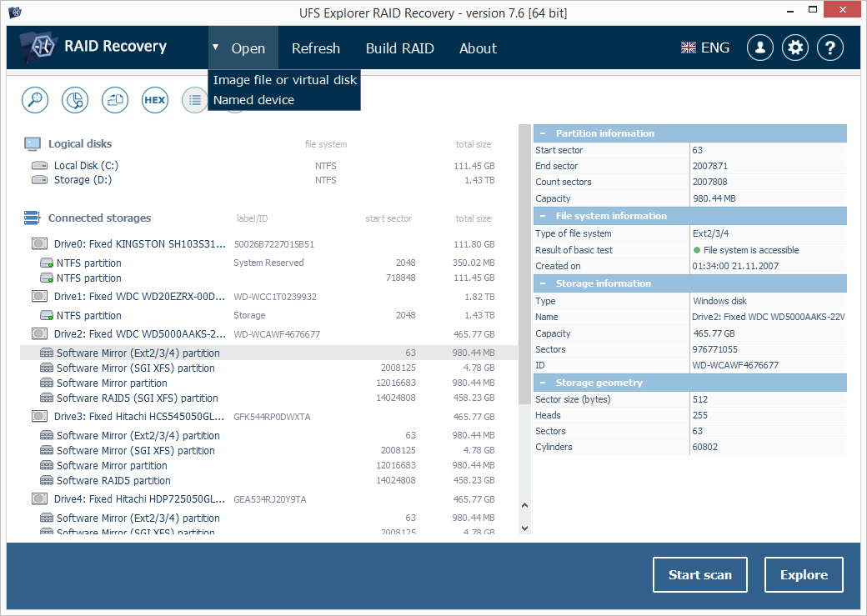The height and width of the screenshot is (616, 867).
Task: Click the 'Windows disk' type value
Action: point(719,301)
